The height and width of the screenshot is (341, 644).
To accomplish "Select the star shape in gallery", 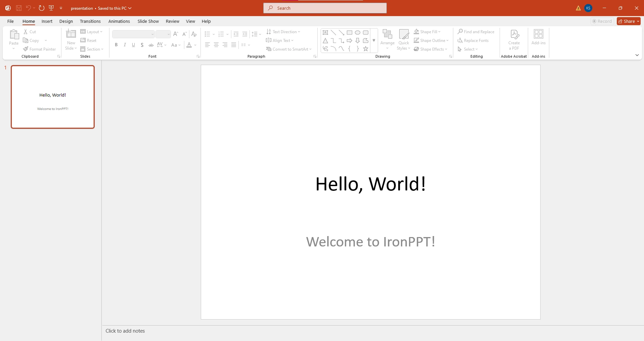I will [366, 49].
